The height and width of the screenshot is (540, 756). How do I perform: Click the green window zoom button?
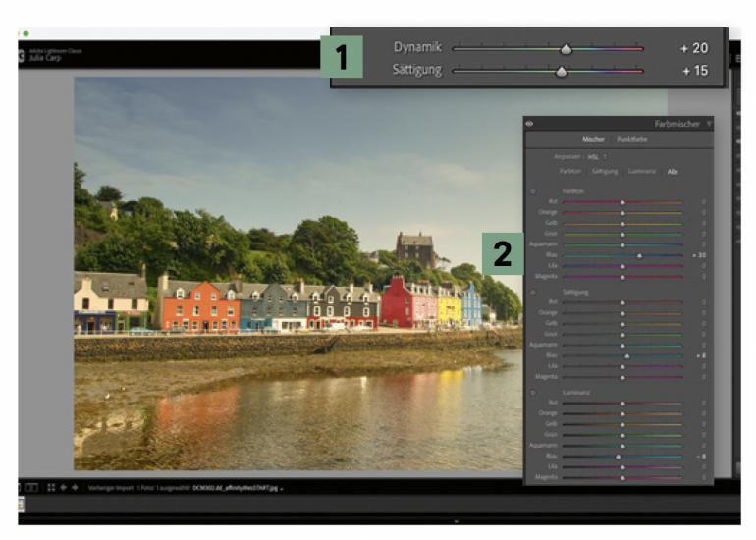[27, 33]
